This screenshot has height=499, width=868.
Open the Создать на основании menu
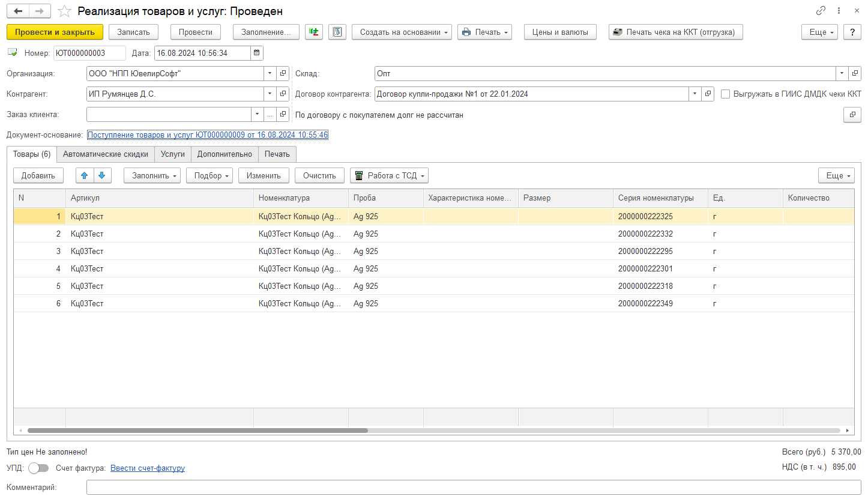click(x=402, y=32)
